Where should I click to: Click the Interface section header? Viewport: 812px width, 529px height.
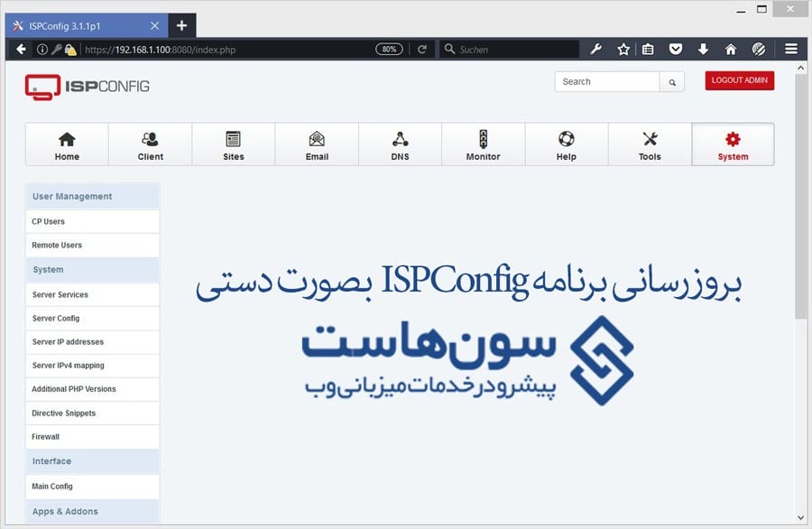[93, 461]
